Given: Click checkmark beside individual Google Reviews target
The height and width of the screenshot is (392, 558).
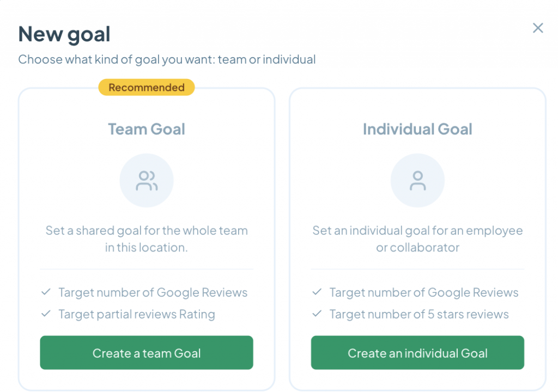Looking at the screenshot, I should click(x=317, y=292).
